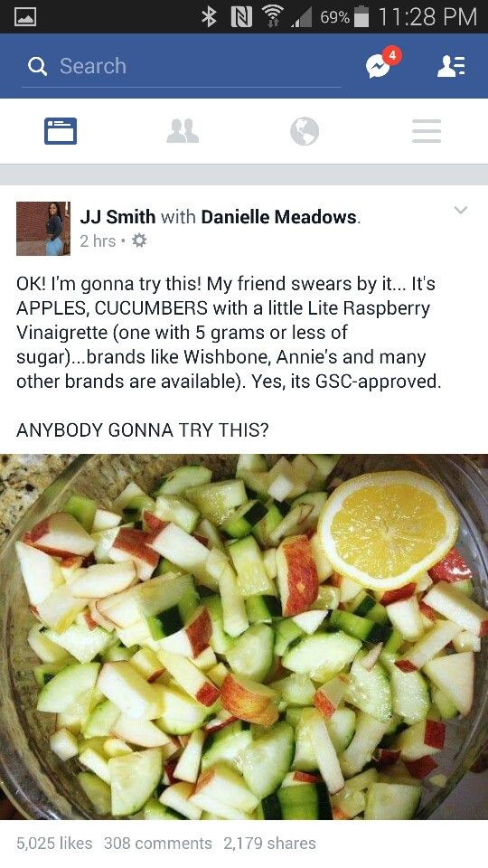Open JJ Smith's profile picture
This screenshot has width=488, height=868.
tap(43, 229)
